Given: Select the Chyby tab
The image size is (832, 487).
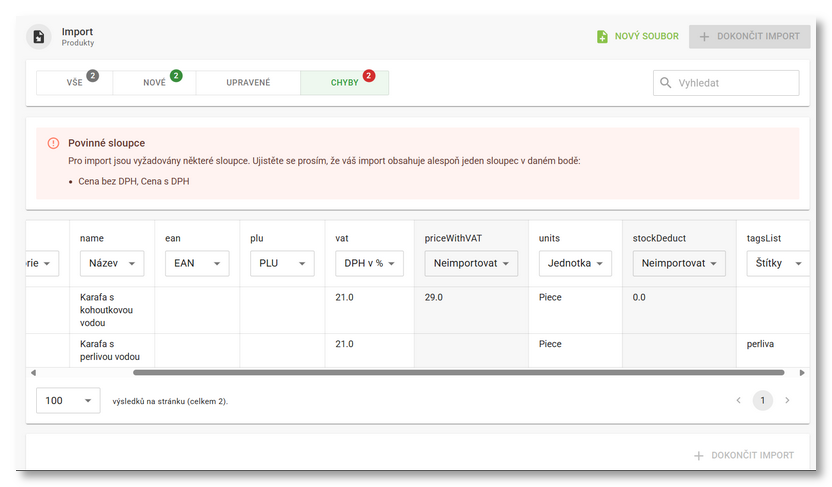Looking at the screenshot, I should pyautogui.click(x=345, y=83).
